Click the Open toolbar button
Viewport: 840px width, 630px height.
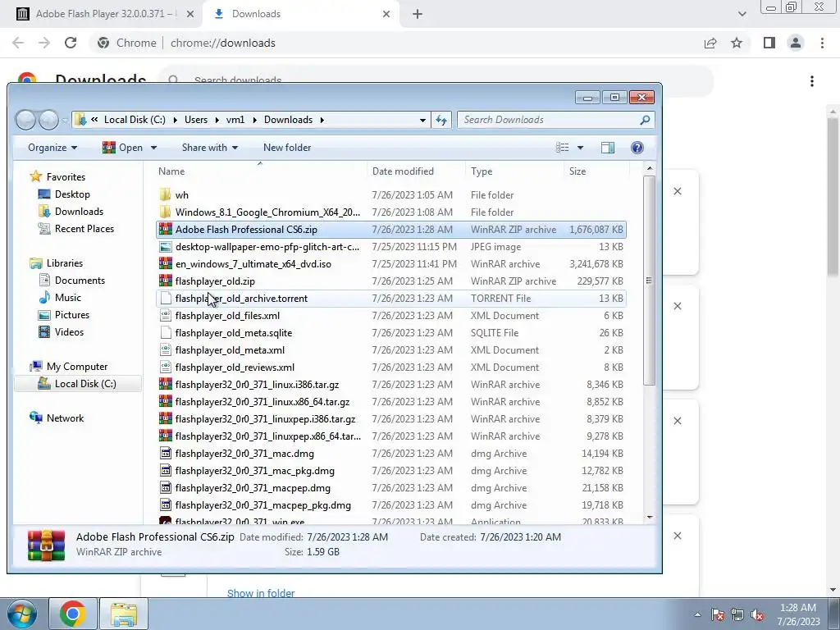coord(123,148)
